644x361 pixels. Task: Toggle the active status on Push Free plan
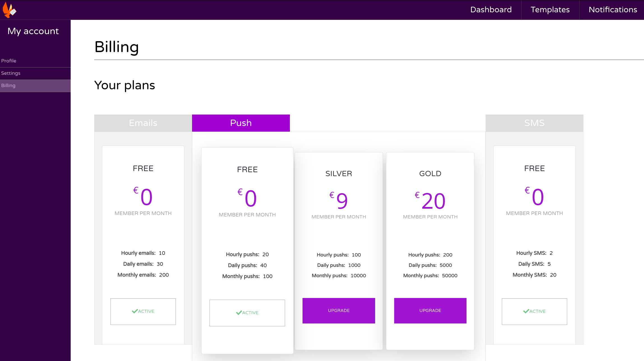coord(247,313)
